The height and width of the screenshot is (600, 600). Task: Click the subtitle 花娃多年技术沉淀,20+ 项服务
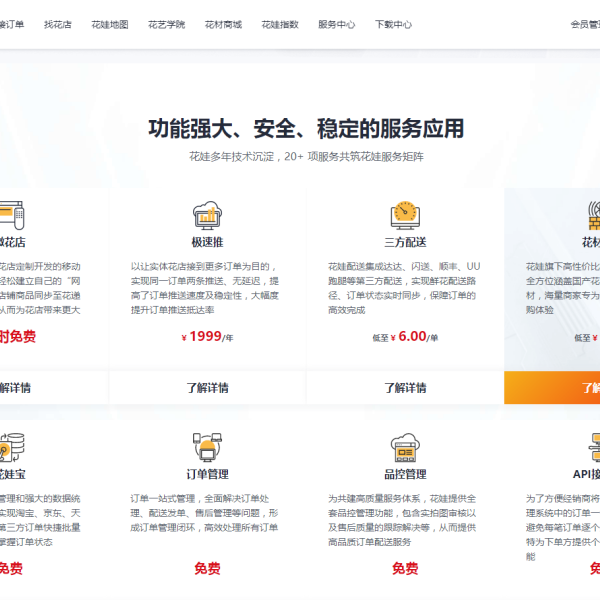pyautogui.click(x=306, y=157)
